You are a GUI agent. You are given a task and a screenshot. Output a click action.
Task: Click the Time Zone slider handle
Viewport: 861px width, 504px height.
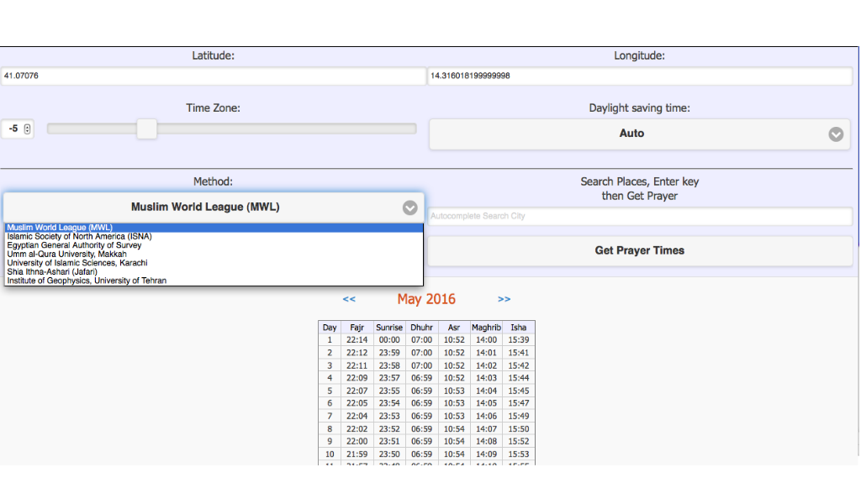pyautogui.click(x=147, y=129)
